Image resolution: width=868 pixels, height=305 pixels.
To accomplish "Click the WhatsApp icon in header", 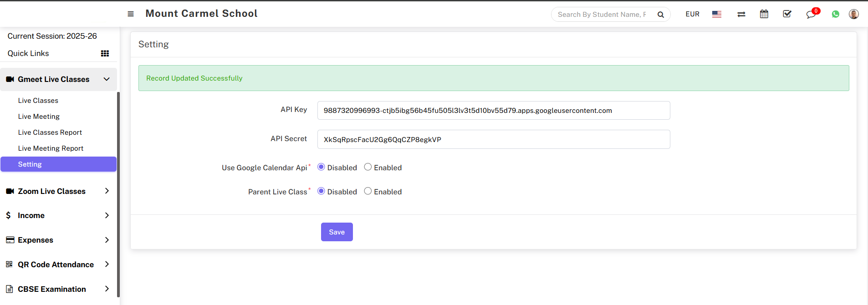I will pos(836,14).
